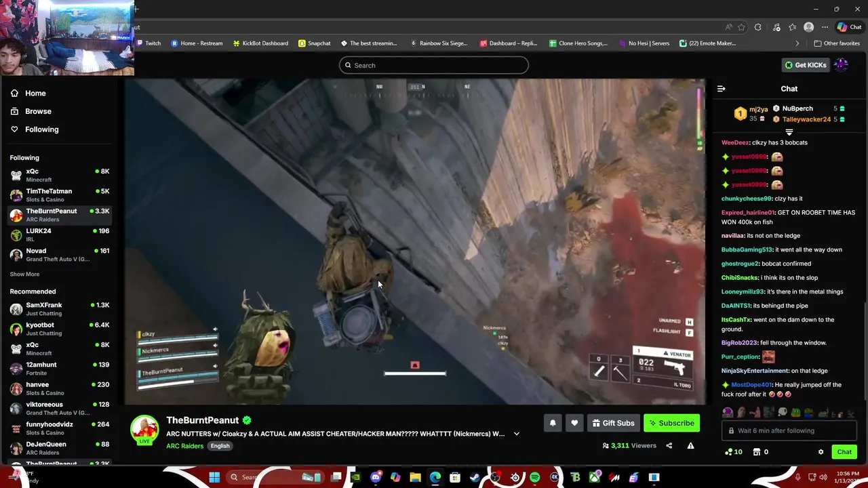This screenshot has width=868, height=488.
Task: Expand the stream title chevron
Action: point(517,434)
